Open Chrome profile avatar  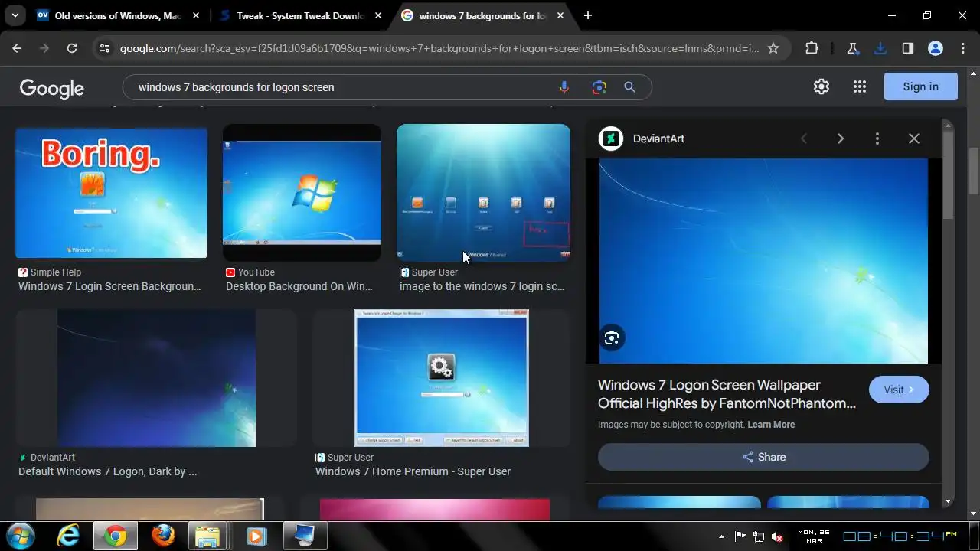coord(936,48)
